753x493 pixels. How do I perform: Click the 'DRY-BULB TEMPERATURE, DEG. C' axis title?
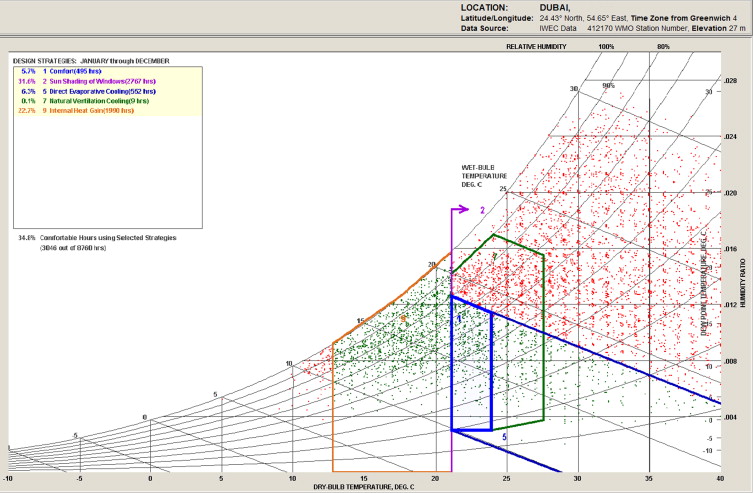(364, 487)
